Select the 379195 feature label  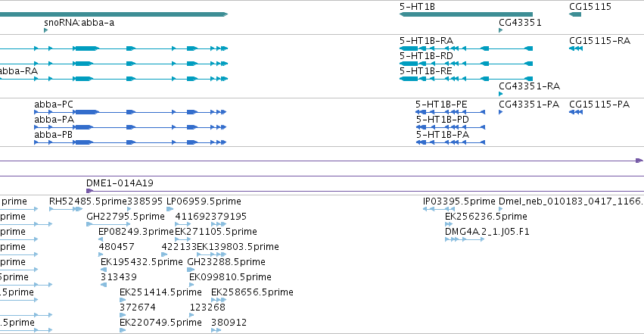(229, 217)
